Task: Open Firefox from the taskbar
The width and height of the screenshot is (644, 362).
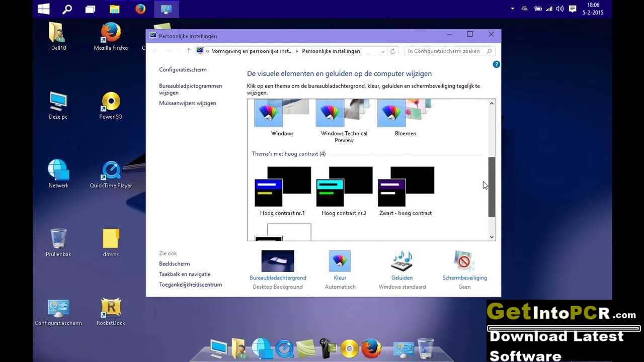Action: click(x=140, y=9)
